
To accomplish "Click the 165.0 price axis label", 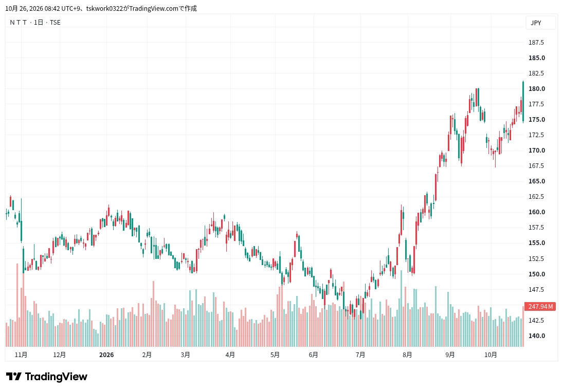I will click(x=536, y=181).
